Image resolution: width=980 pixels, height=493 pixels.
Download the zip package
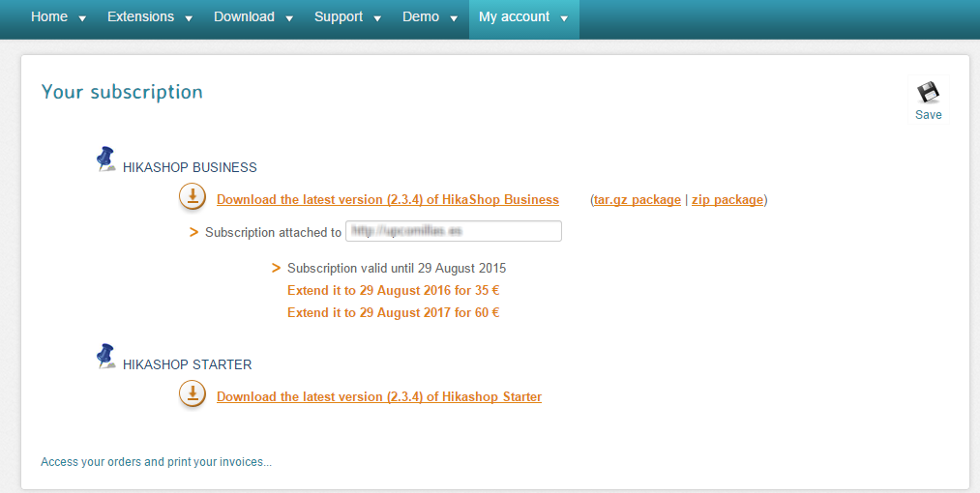pyautogui.click(x=728, y=200)
